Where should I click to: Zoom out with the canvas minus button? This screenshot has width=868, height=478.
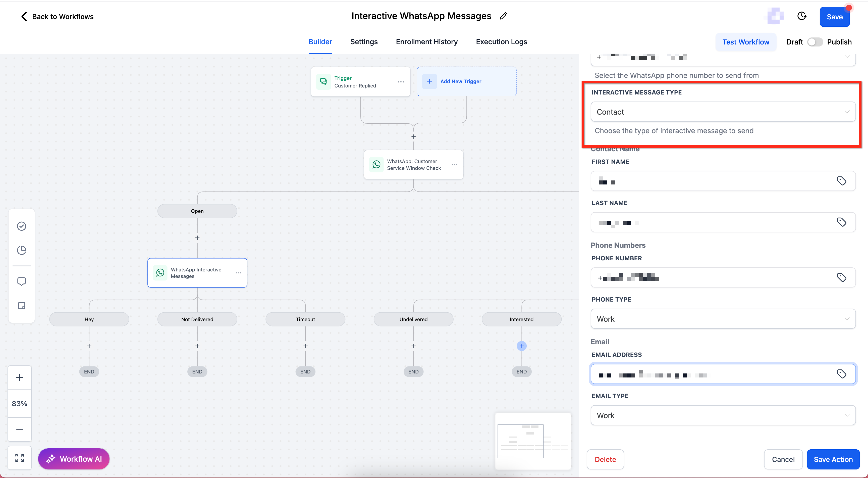tap(20, 430)
